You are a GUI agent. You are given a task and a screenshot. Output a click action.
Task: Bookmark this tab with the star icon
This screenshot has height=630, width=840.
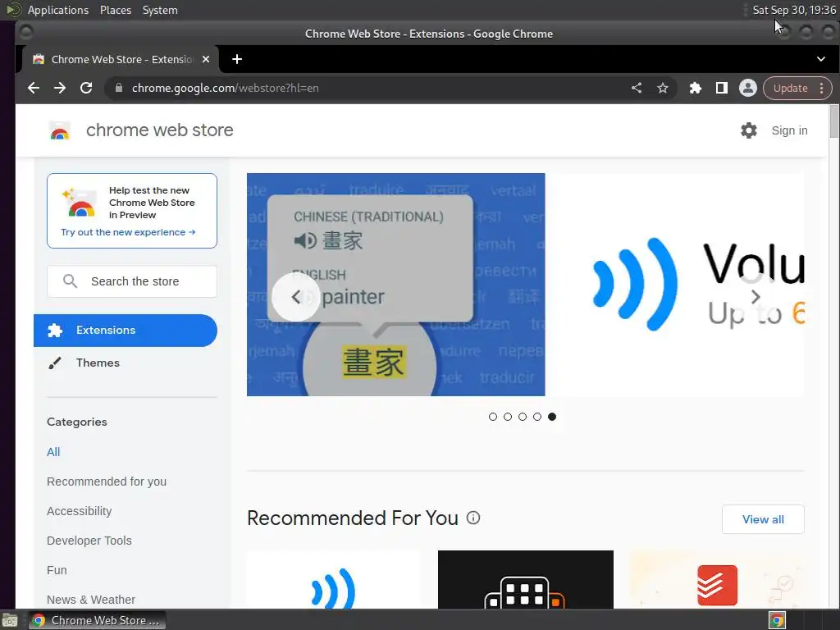[663, 88]
